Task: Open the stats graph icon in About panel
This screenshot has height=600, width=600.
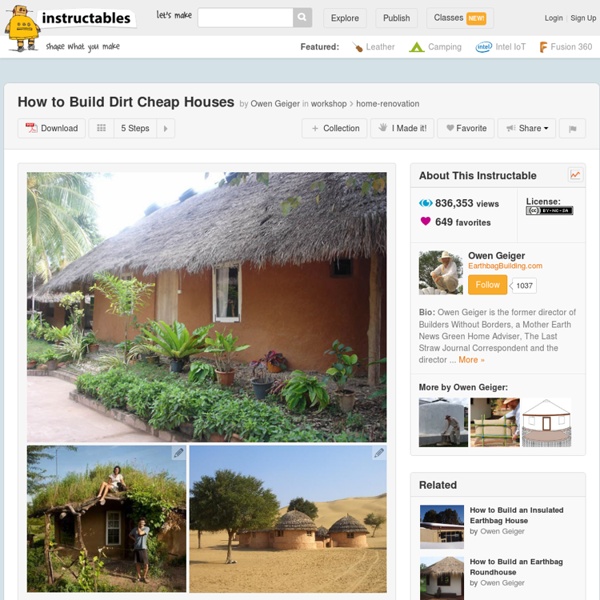Action: tap(575, 175)
